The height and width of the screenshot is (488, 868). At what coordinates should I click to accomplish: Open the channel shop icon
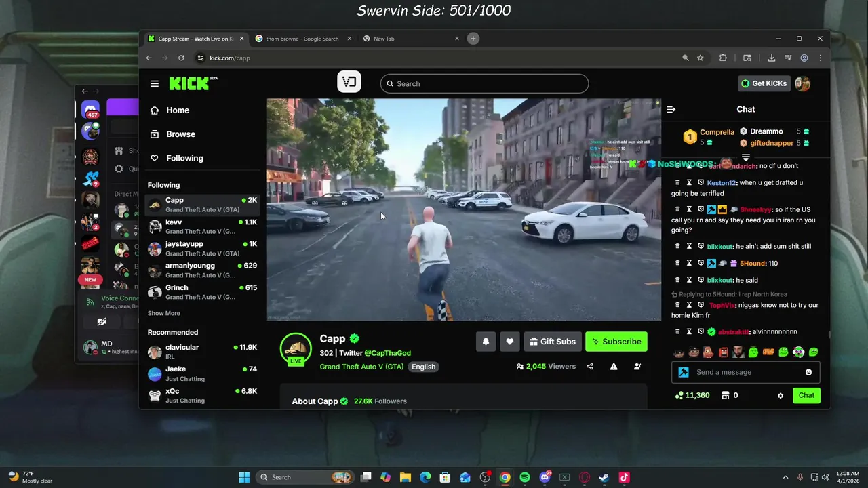[725, 395]
